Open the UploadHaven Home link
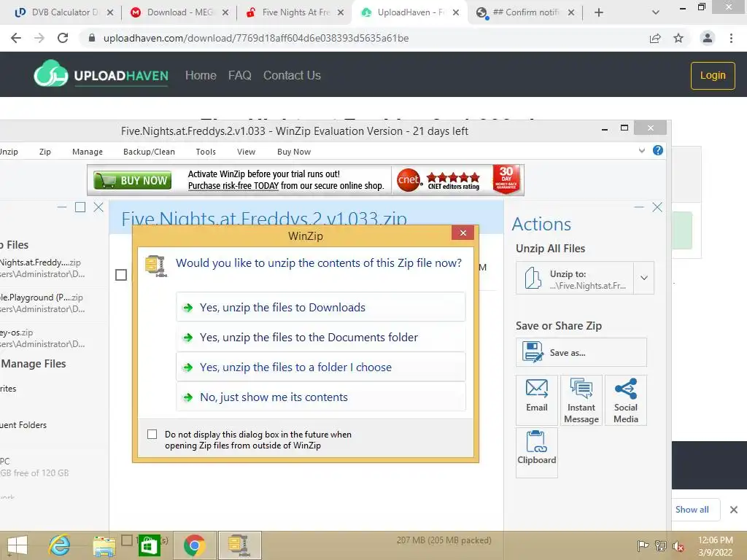 (201, 75)
